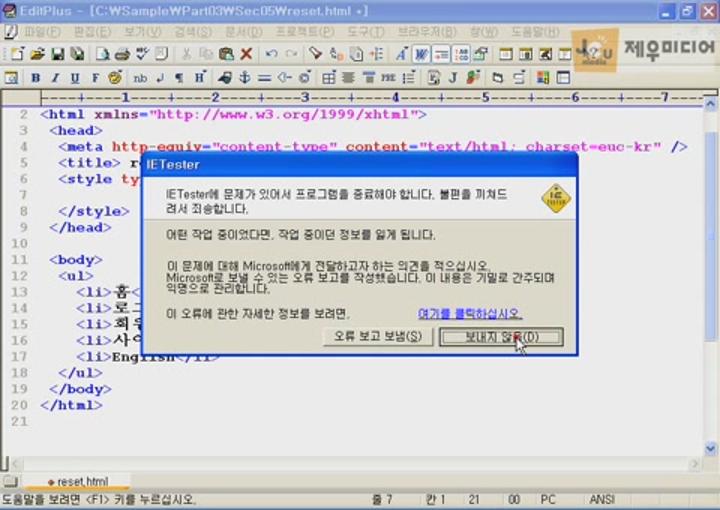Screen dimensions: 720x510
Task: Click the vertical scrollbar down arrow
Action: (710, 448)
